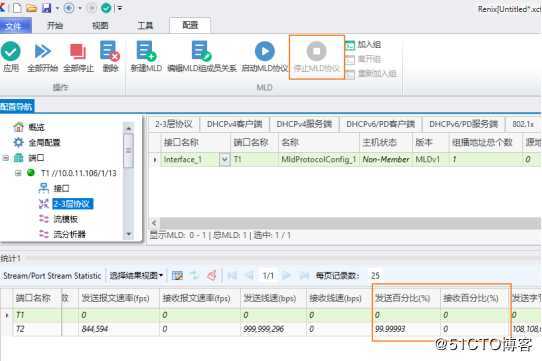Click the records-per-page field showing 25
The width and height of the screenshot is (542, 361).
[x=376, y=276]
